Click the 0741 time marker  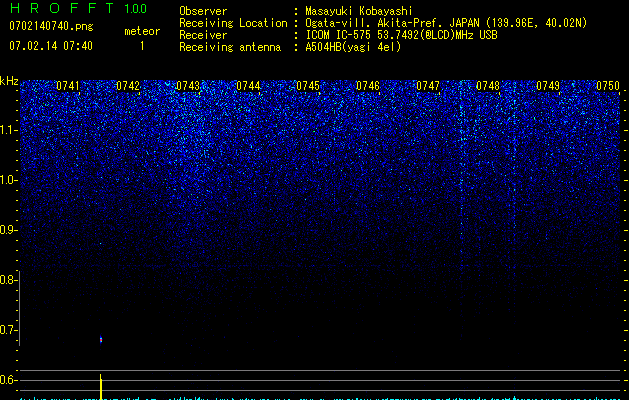(68, 85)
